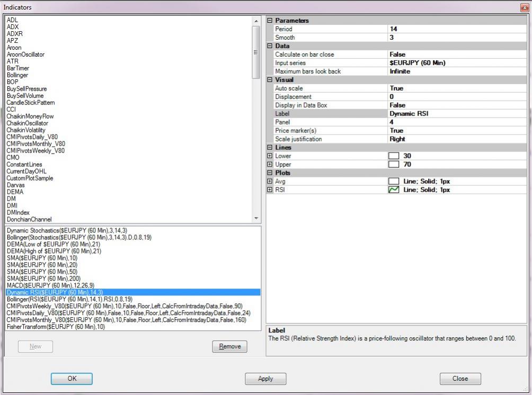Image resolution: width=532 pixels, height=395 pixels.
Task: Expand the Upper line properties
Action: coord(270,165)
